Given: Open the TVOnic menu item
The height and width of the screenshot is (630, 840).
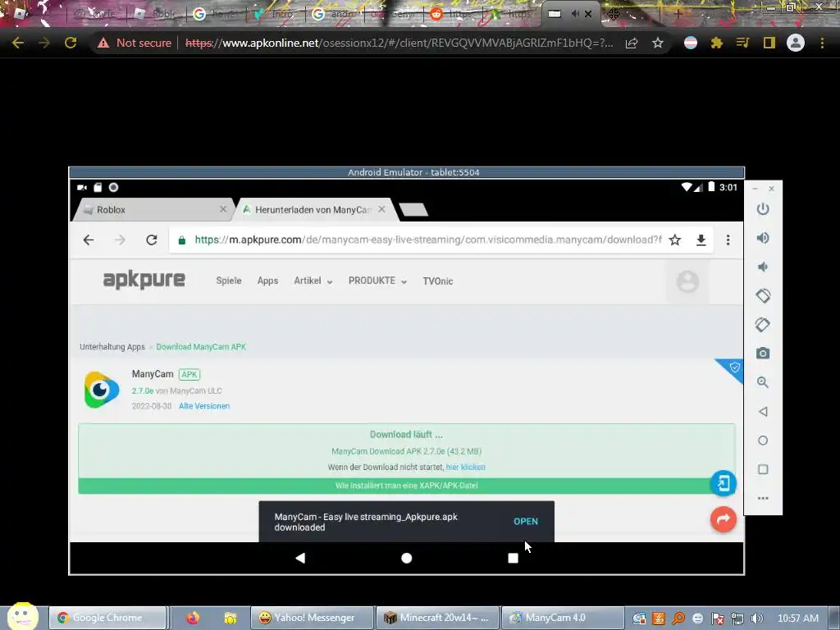Looking at the screenshot, I should pos(438,281).
